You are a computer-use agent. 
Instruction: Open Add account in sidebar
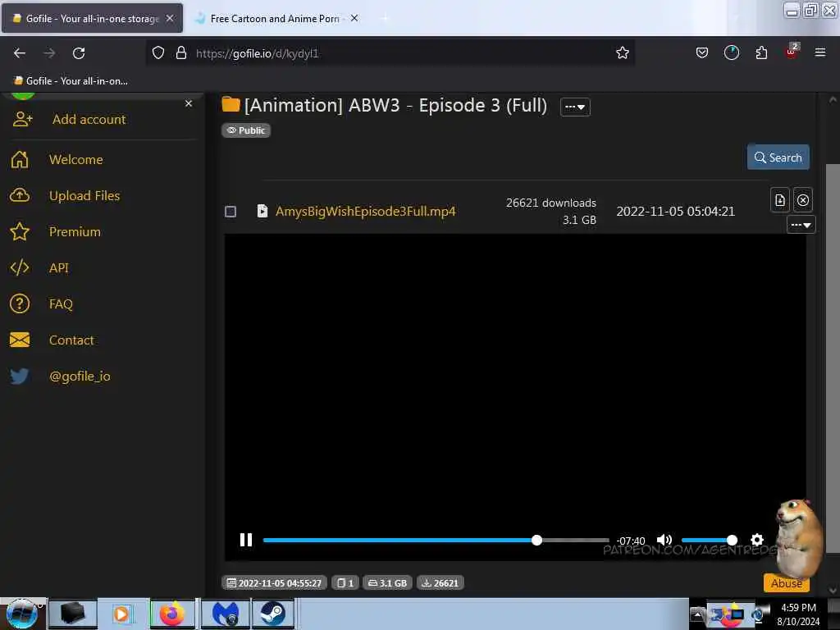coord(89,119)
